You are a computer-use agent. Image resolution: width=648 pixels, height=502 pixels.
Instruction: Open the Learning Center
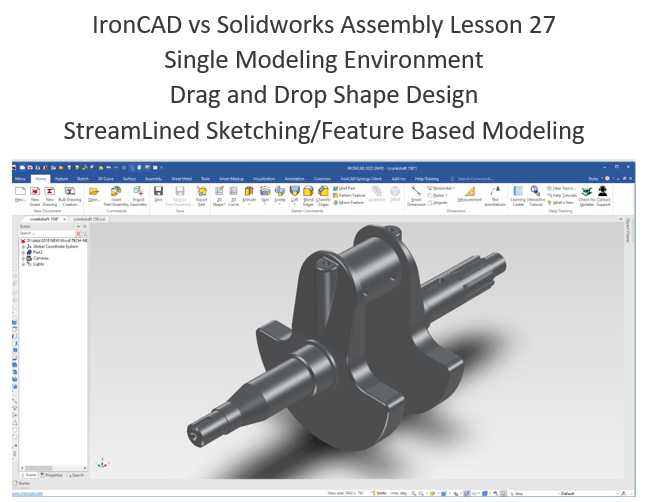click(518, 191)
